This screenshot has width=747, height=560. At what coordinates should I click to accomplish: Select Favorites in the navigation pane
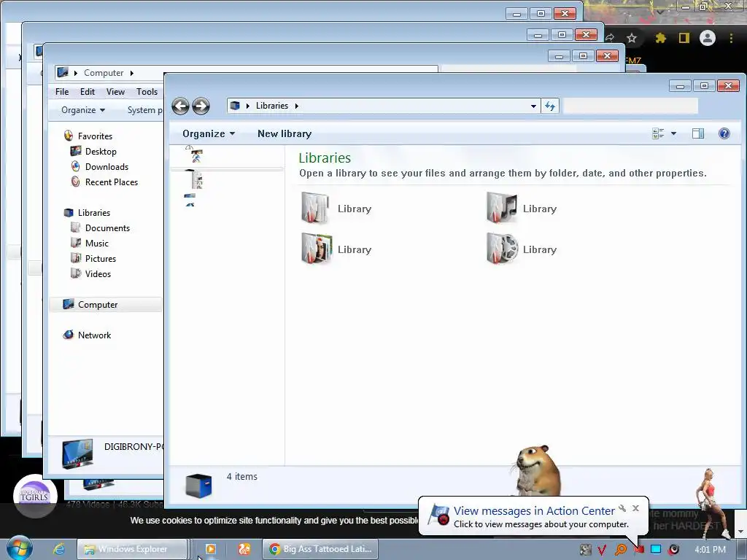pyautogui.click(x=95, y=136)
